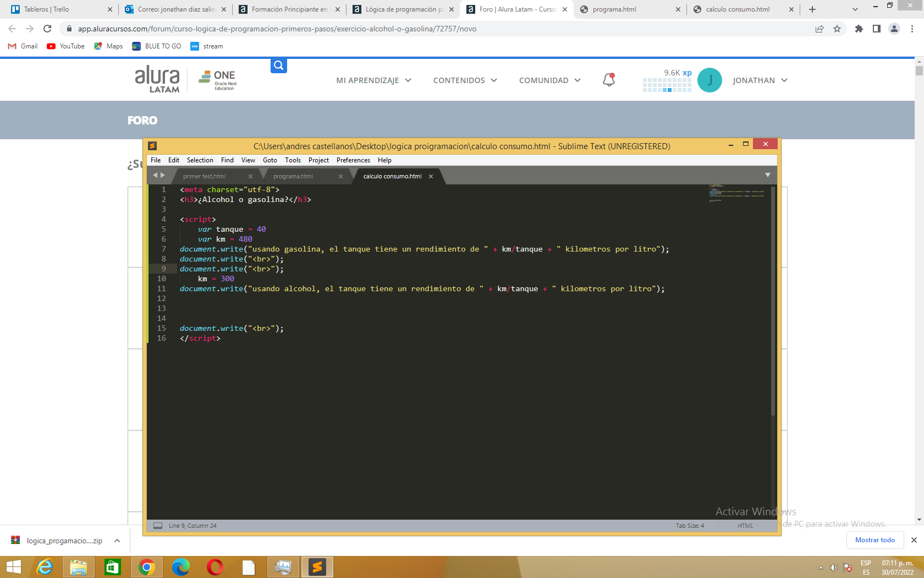The width and height of the screenshot is (924, 578).
Task: Switch to the programa.html Sublime tab
Action: [x=293, y=176]
